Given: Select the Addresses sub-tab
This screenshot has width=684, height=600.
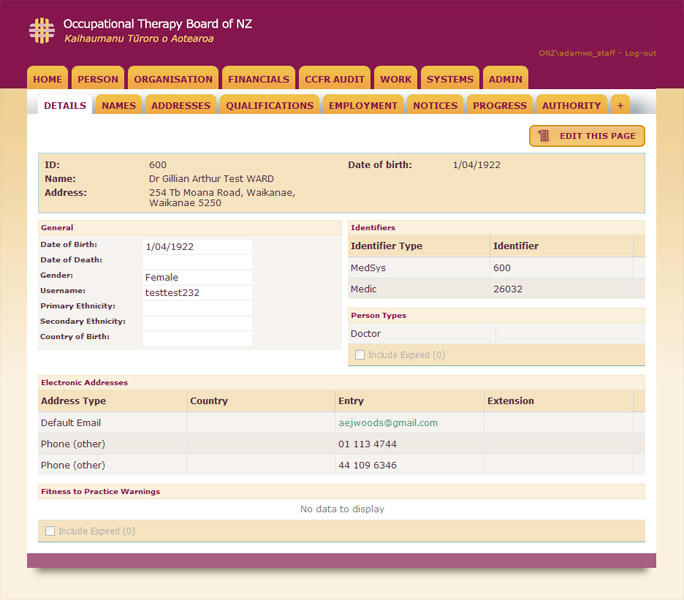Looking at the screenshot, I should 181,105.
